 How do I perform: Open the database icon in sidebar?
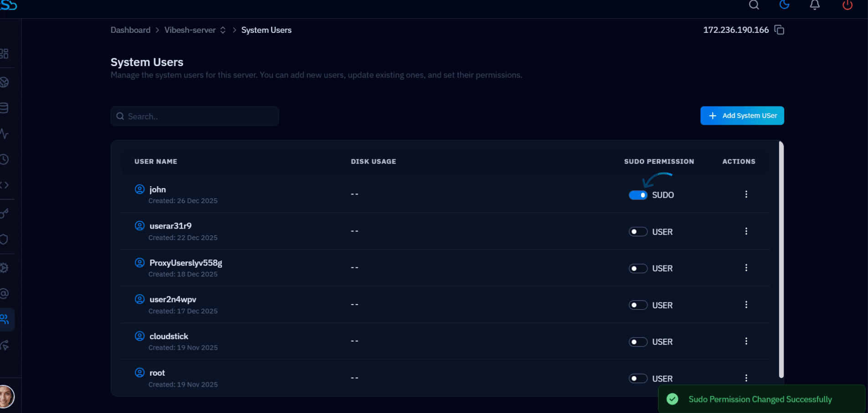[x=4, y=108]
